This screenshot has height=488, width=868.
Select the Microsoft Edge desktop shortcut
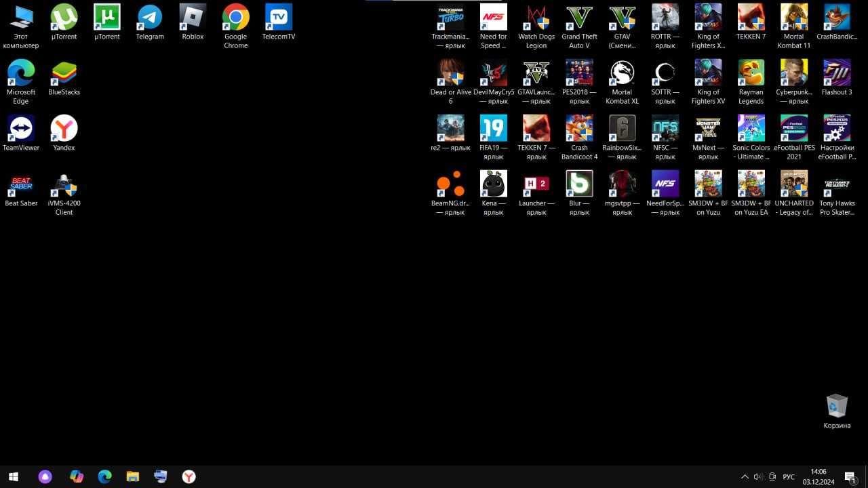pyautogui.click(x=21, y=83)
